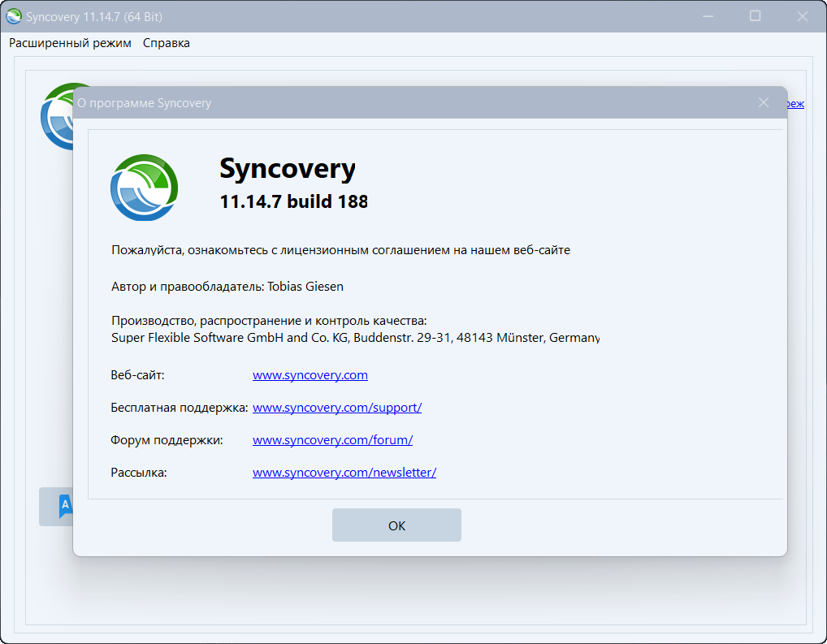Screen dimensions: 827x644
Task: Close the Syncovery main window
Action: coord(803,16)
